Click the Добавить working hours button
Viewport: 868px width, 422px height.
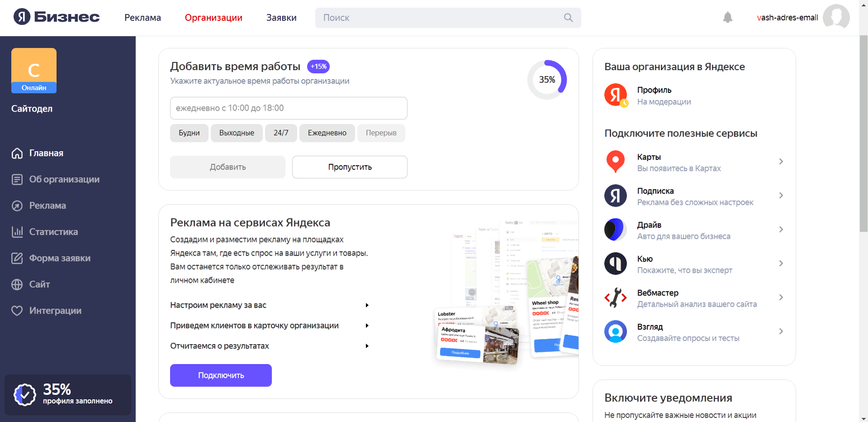click(x=228, y=167)
